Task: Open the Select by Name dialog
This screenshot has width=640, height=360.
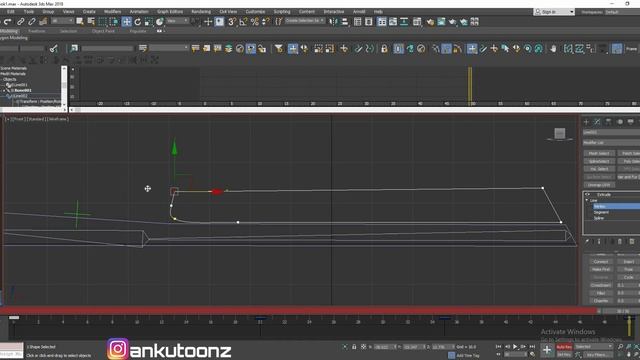Action: click(91, 22)
